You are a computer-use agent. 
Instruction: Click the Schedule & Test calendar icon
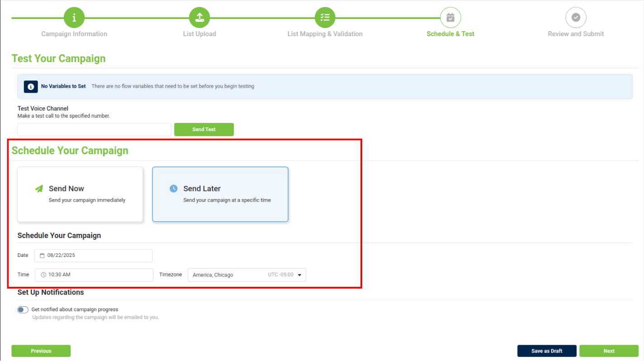coord(450,18)
